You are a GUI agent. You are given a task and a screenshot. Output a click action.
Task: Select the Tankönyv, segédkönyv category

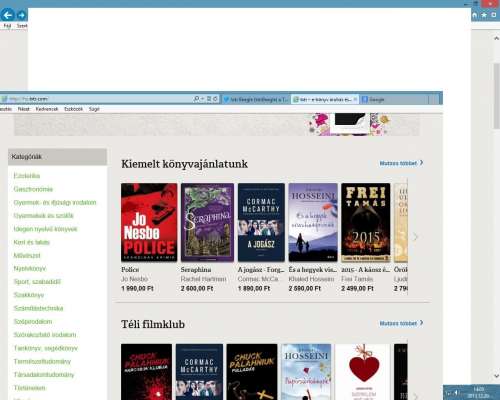(x=45, y=348)
